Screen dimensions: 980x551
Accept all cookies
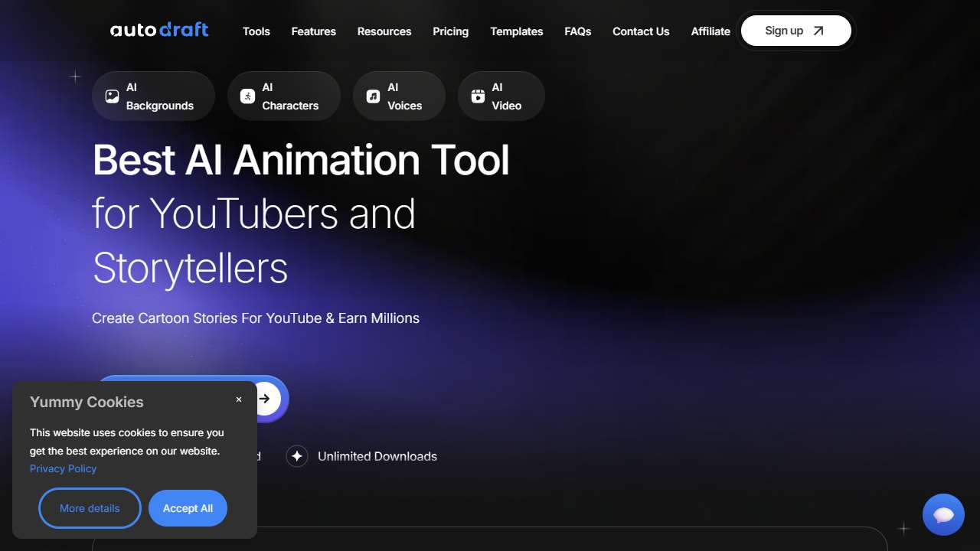click(x=188, y=508)
